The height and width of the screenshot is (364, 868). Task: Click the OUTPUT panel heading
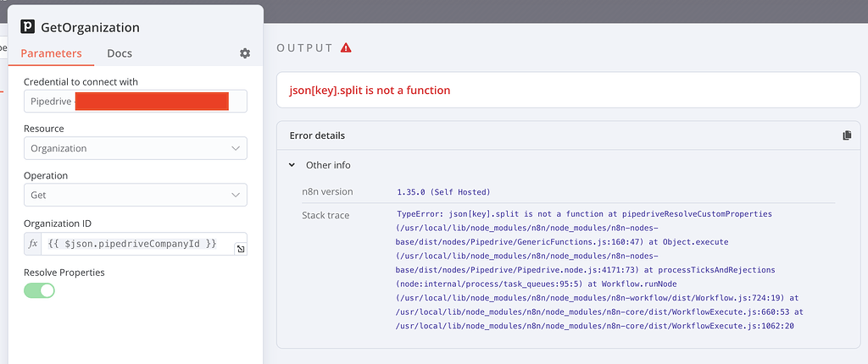tap(305, 48)
